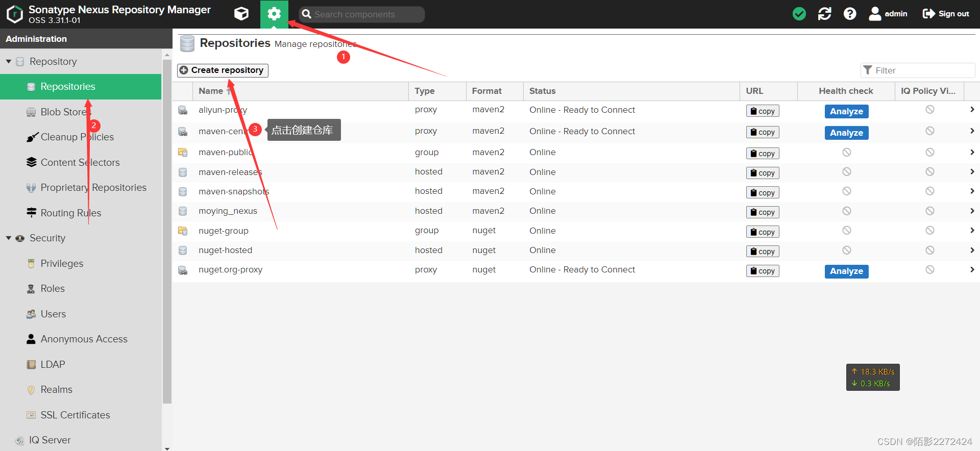This screenshot has height=451, width=980.
Task: Click nuget-hosted repository name
Action: click(x=225, y=250)
